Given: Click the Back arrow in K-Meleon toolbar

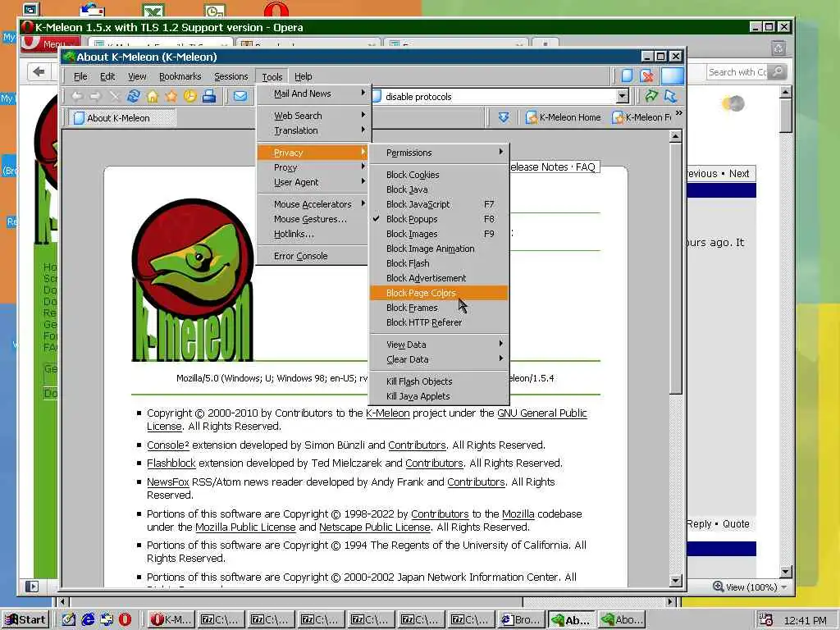Looking at the screenshot, I should point(77,97).
